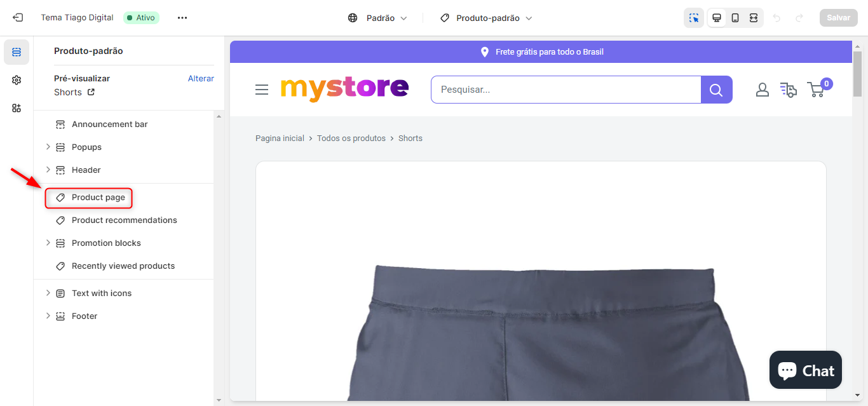The width and height of the screenshot is (868, 406).
Task: Switch to desktop preview view
Action: tap(717, 18)
